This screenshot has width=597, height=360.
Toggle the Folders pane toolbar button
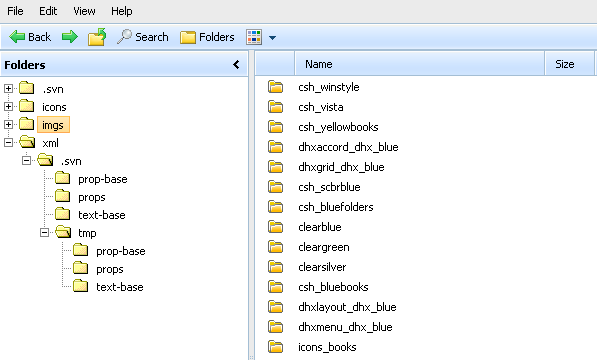tap(207, 37)
